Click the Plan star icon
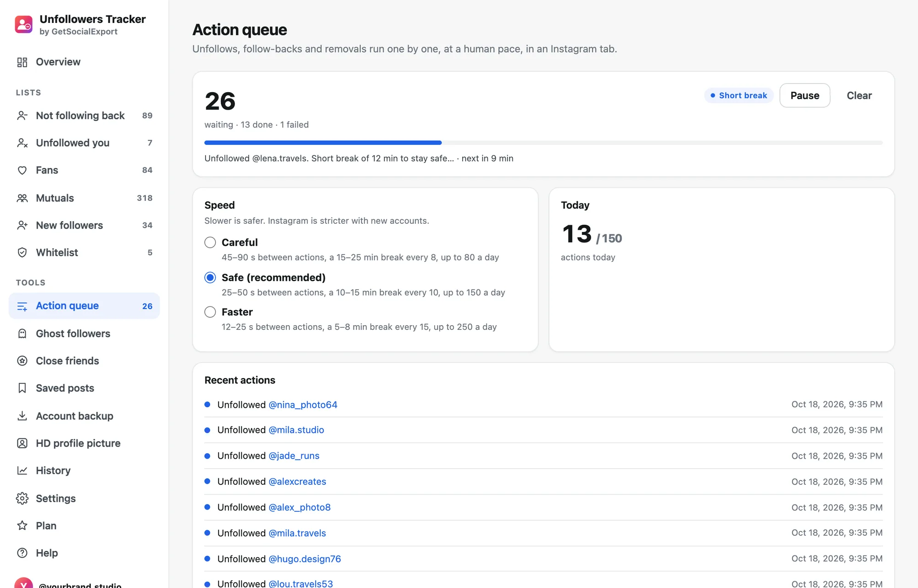Viewport: 918px width, 588px height. click(22, 526)
